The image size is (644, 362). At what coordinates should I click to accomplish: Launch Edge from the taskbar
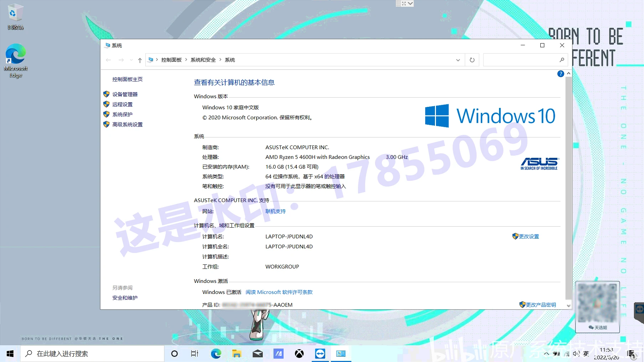(216, 353)
